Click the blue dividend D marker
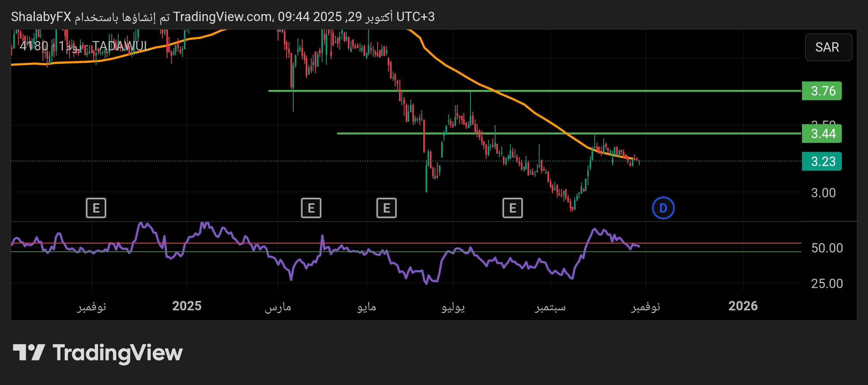868x385 pixels. 663,208
